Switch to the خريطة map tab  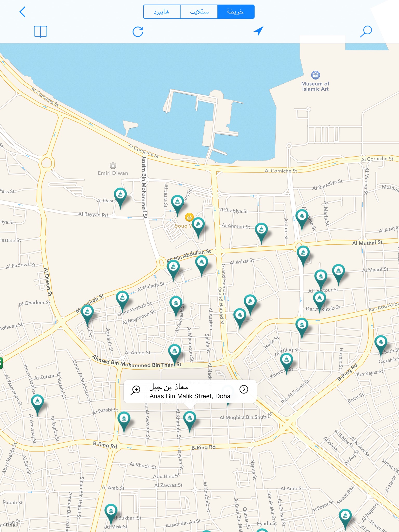pyautogui.click(x=236, y=12)
